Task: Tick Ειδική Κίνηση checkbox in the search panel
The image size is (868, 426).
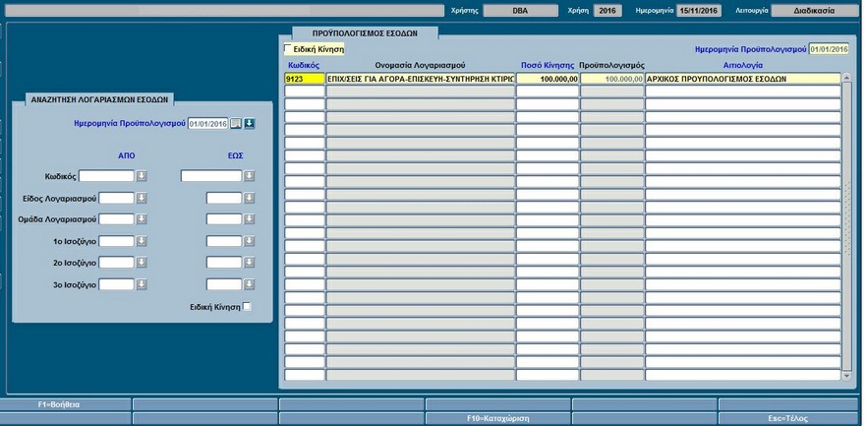Action: [x=247, y=306]
